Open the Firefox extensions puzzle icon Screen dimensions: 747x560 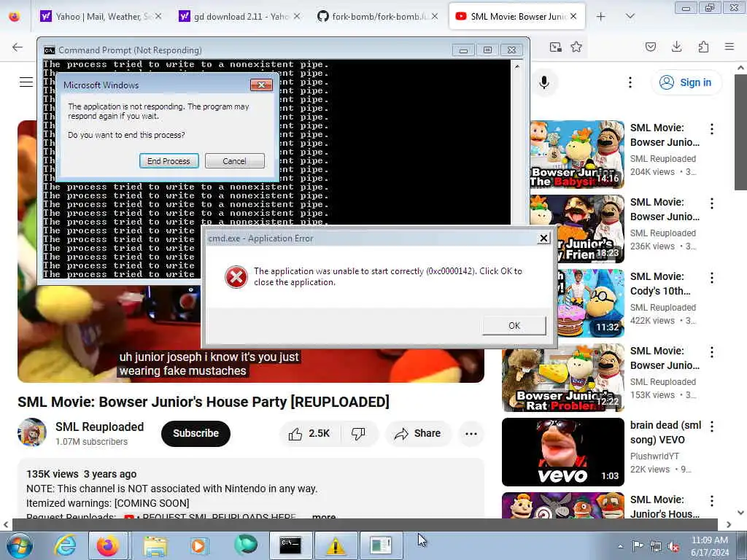[x=703, y=47]
